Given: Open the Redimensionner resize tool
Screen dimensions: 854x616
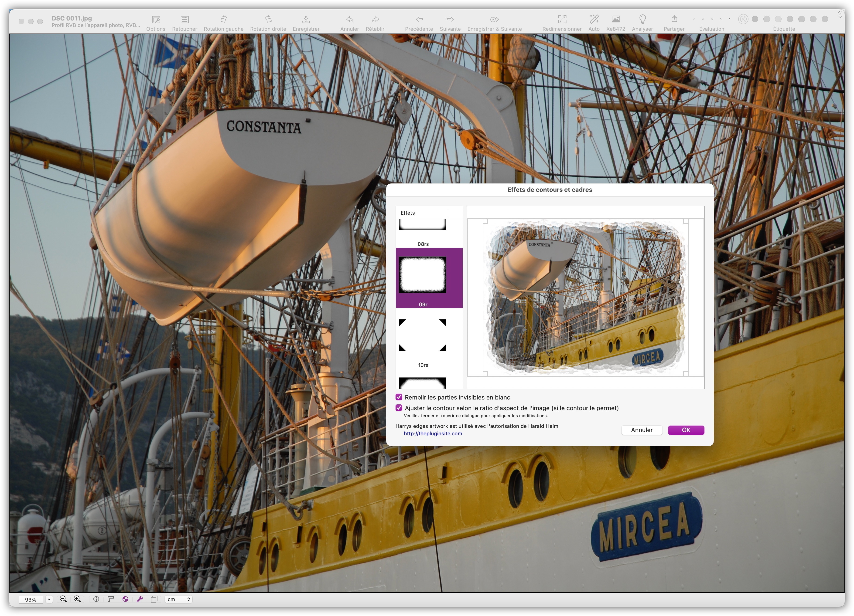Looking at the screenshot, I should [x=562, y=23].
